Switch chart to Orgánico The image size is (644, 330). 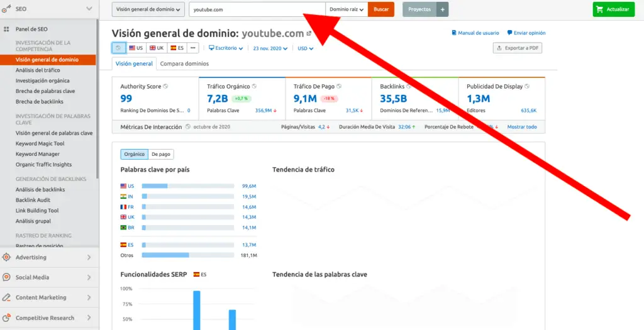tap(135, 155)
